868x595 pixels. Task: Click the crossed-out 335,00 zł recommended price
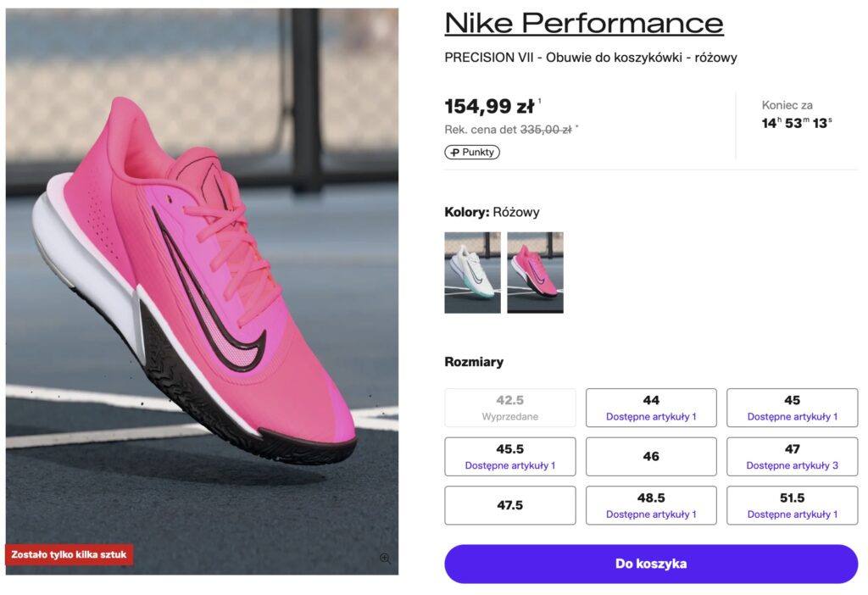tap(545, 130)
